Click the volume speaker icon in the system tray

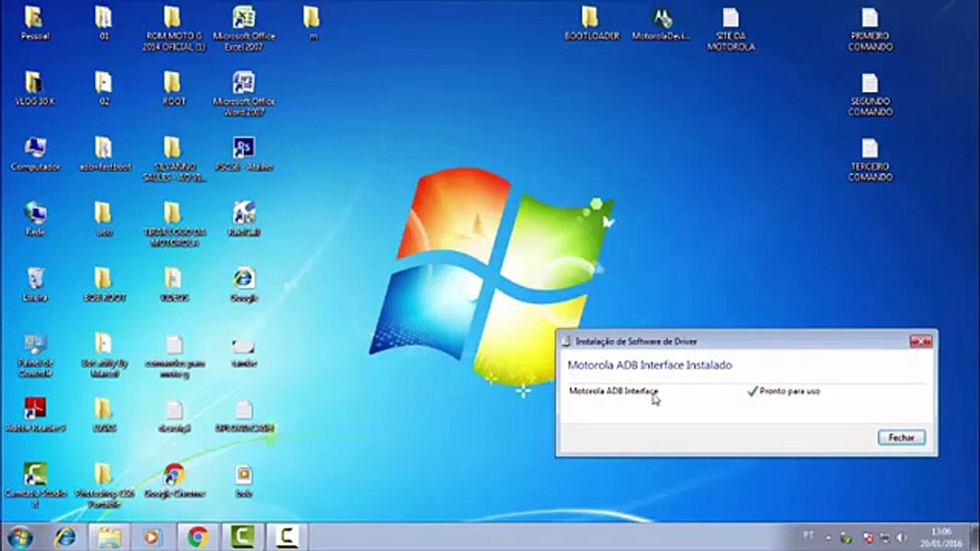(901, 537)
